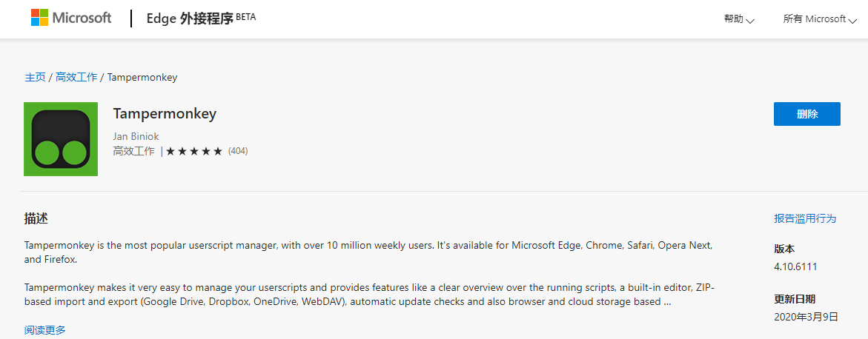This screenshot has height=339, width=868.
Task: Click the 所有 Microsoft chevron arrow
Action: coord(852,21)
